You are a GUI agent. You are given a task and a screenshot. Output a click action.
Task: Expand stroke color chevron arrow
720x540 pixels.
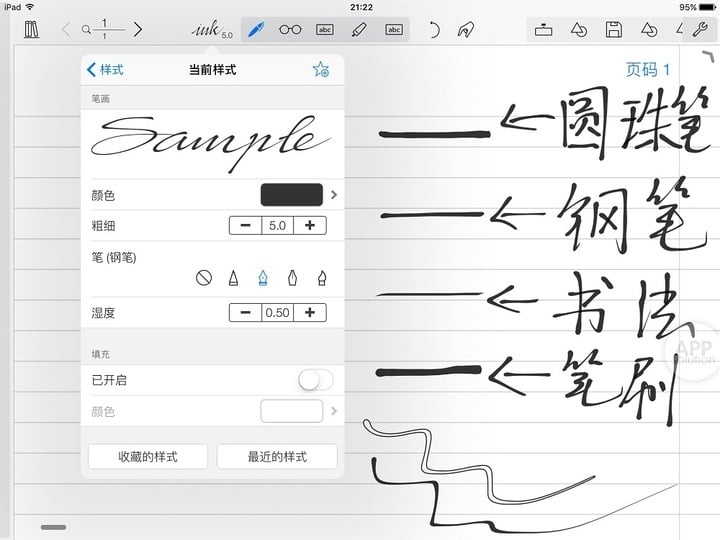(334, 195)
